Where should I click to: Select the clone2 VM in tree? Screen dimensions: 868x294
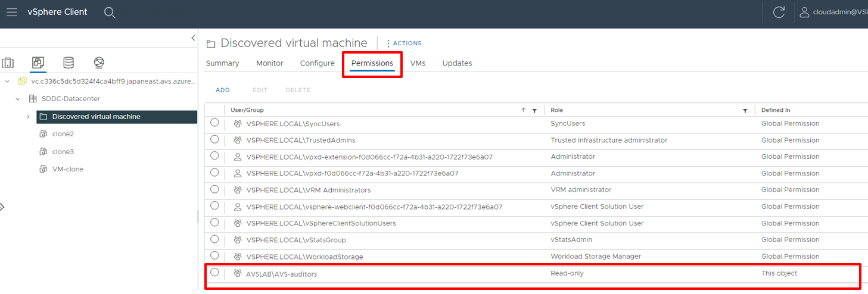pyautogui.click(x=63, y=134)
